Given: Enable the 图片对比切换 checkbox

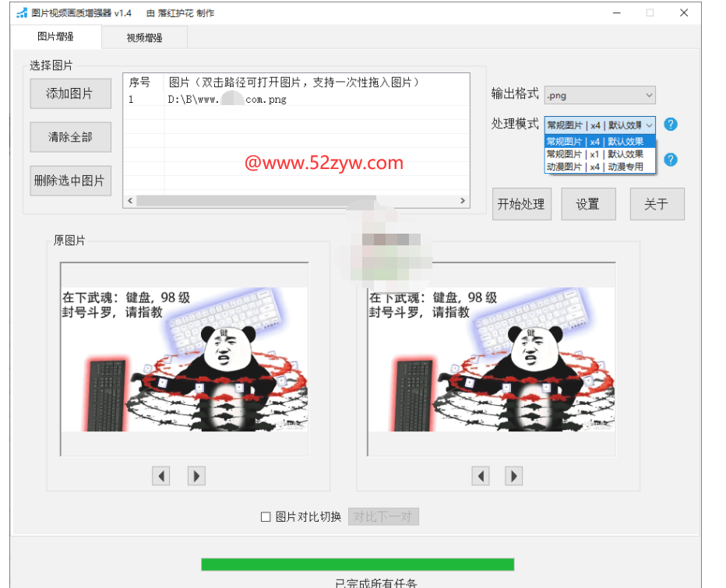Looking at the screenshot, I should [x=266, y=516].
